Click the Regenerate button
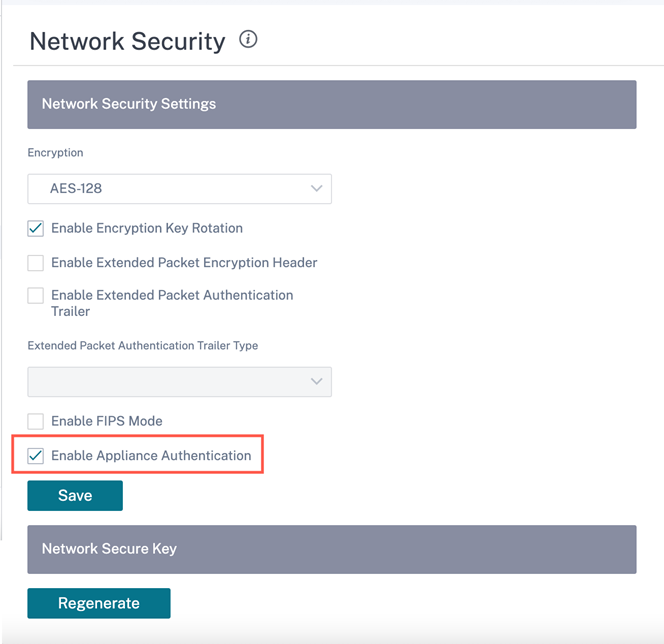Screen dimensions: 664x644 coord(99,603)
